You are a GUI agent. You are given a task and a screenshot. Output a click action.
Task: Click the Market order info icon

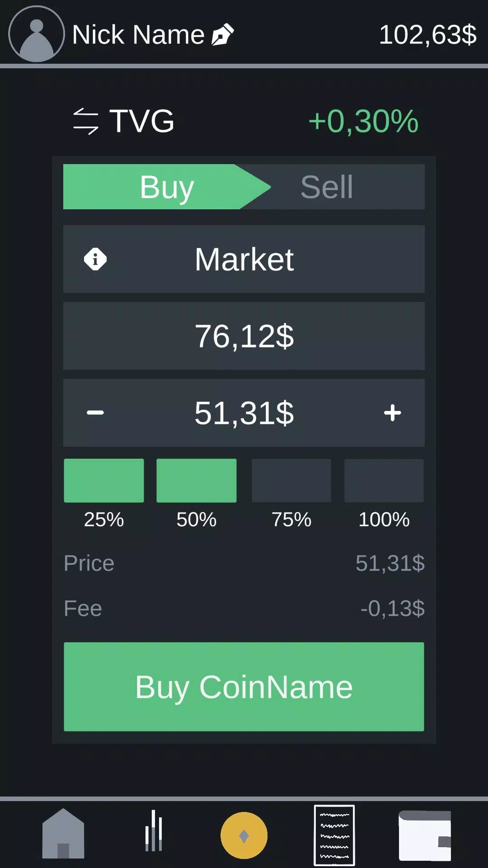pyautogui.click(x=95, y=259)
